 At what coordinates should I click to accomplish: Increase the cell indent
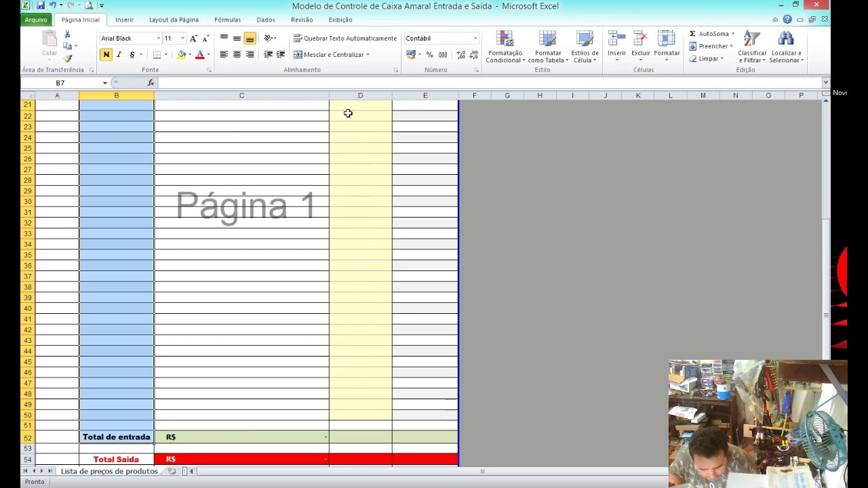[281, 54]
